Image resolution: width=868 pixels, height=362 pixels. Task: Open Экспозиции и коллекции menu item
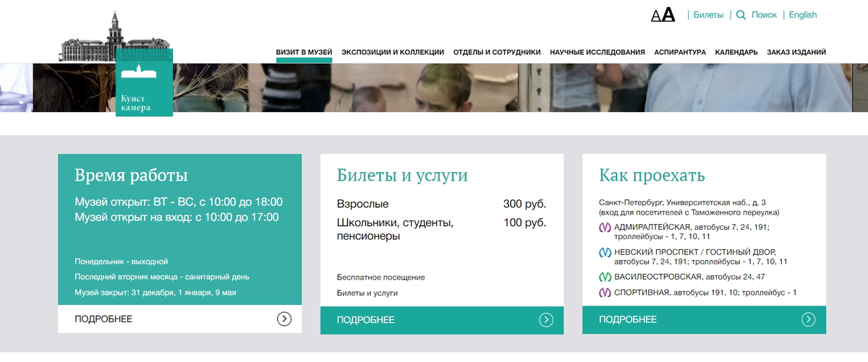point(393,52)
